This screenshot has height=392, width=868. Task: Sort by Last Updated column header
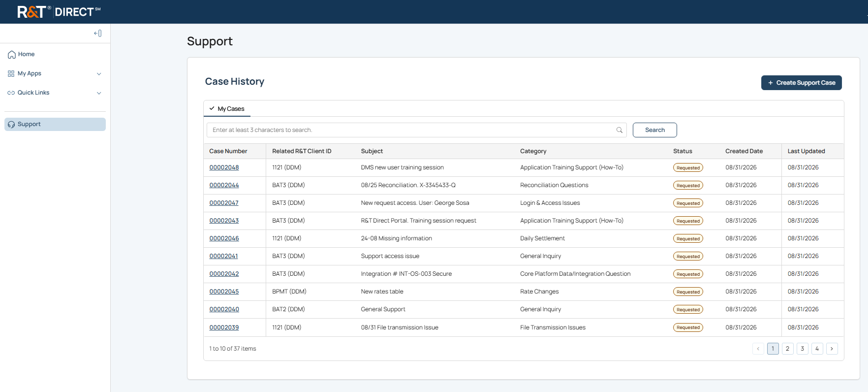click(806, 151)
